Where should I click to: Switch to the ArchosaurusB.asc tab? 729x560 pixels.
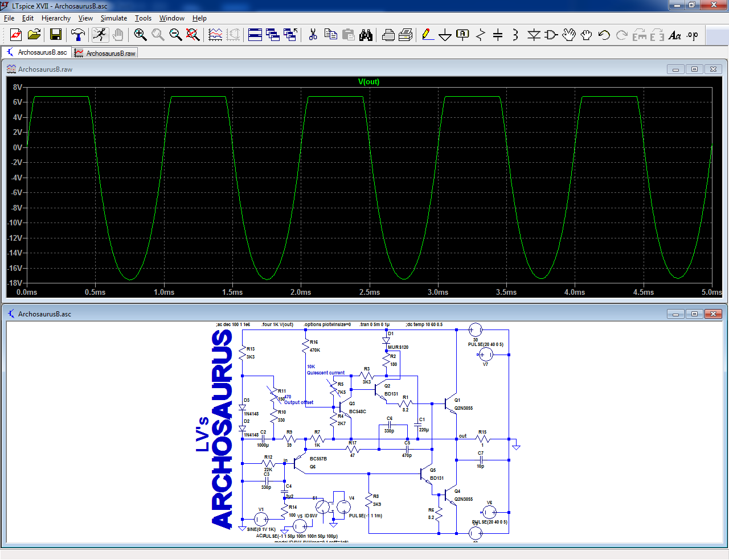click(x=36, y=52)
